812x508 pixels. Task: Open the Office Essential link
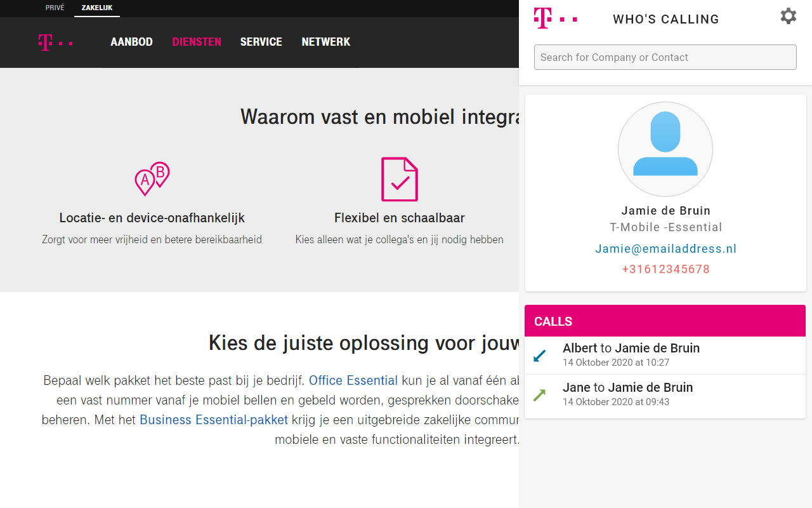pos(353,380)
